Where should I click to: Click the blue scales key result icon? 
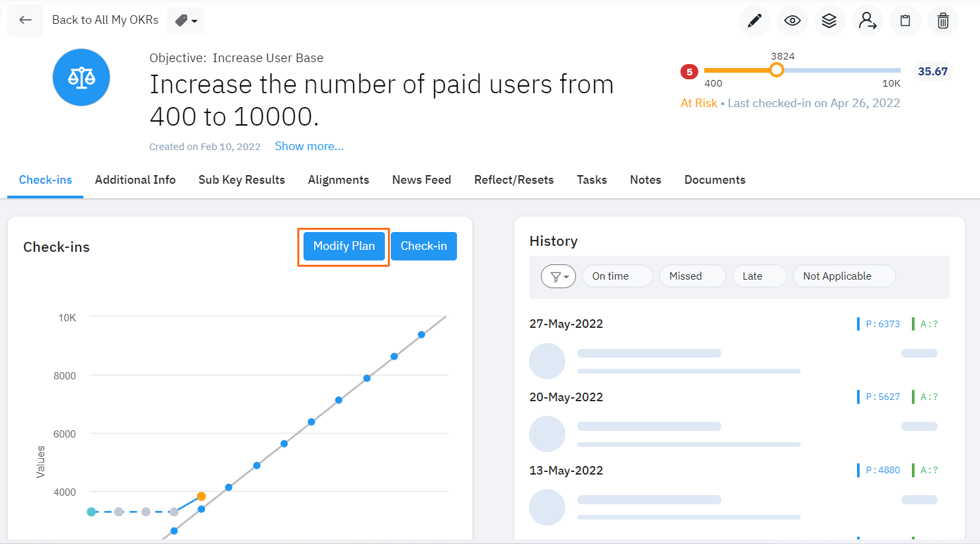(x=81, y=77)
